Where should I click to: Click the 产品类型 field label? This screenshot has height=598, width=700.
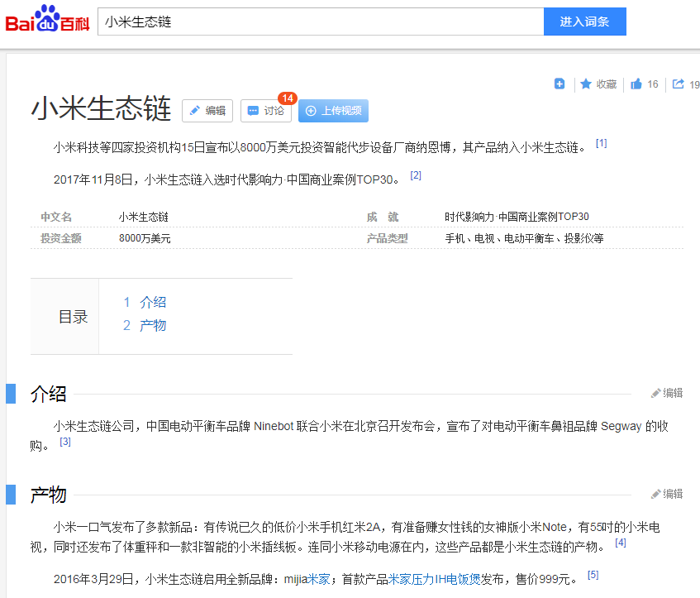point(387,238)
